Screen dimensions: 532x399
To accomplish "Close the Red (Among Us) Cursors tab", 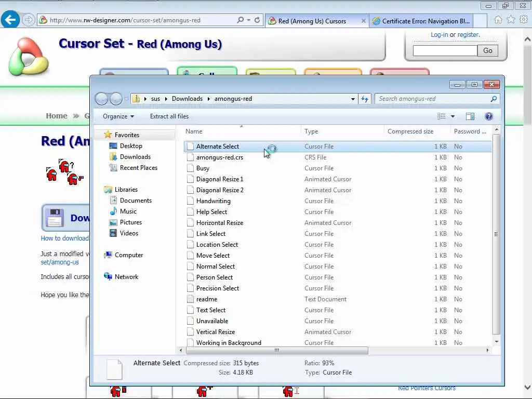I will 363,21.
